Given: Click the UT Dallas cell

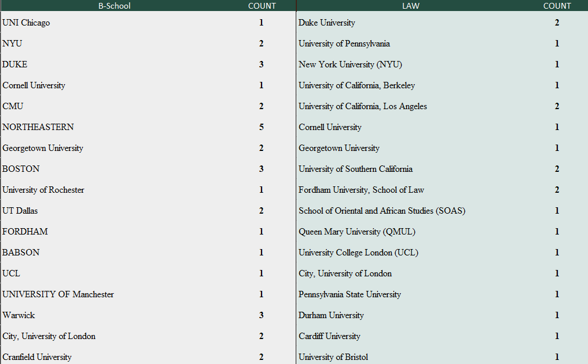Looking at the screenshot, I should 20,211.
